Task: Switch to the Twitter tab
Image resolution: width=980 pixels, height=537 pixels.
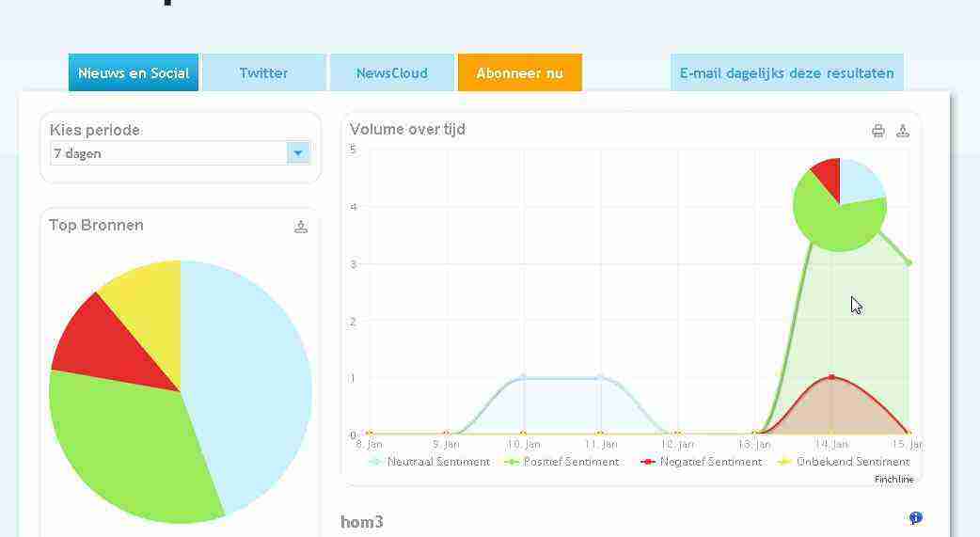Action: coord(263,73)
